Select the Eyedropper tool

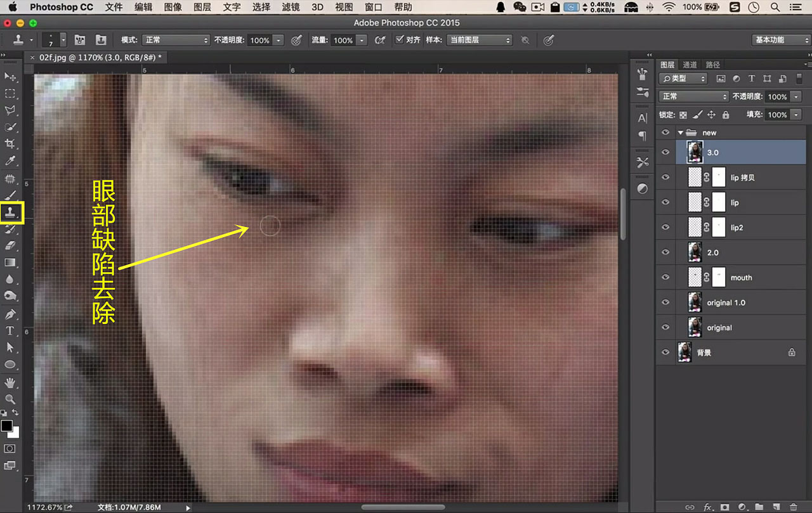(x=10, y=161)
